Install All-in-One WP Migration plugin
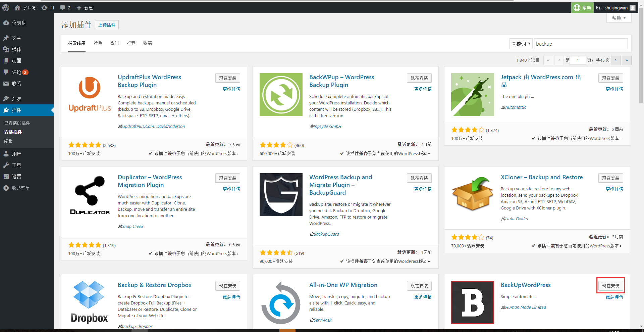The width and height of the screenshot is (644, 332). (x=419, y=286)
